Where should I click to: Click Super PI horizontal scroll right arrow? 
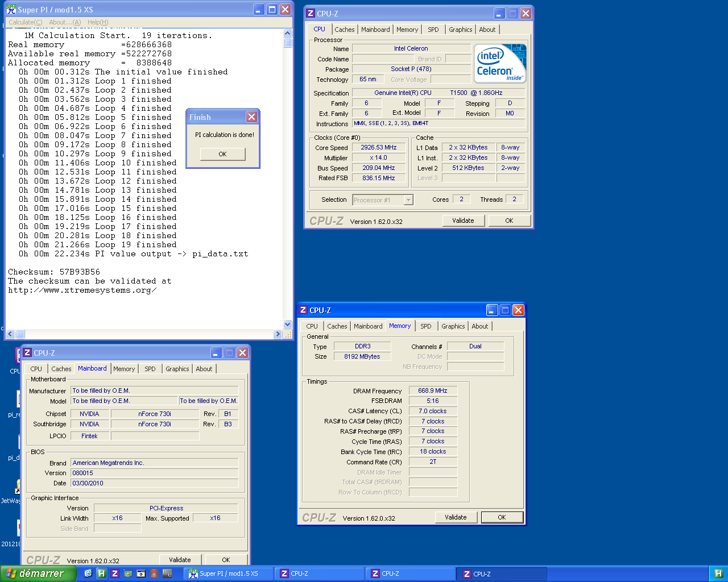click(x=278, y=334)
